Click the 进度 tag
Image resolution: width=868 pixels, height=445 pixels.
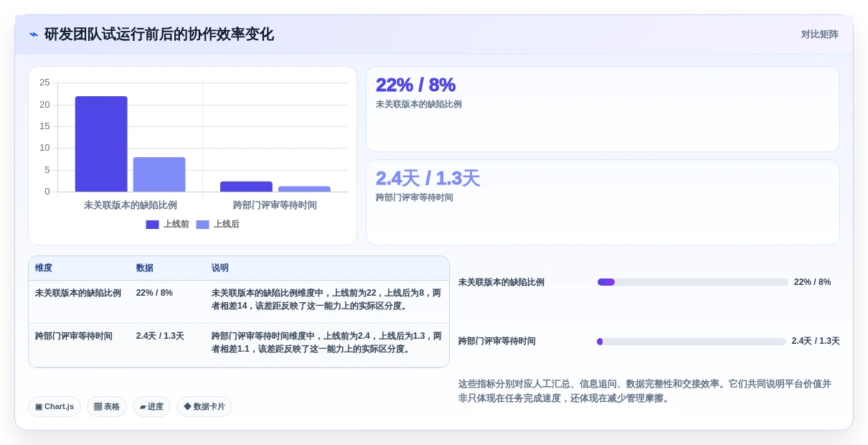click(x=151, y=406)
